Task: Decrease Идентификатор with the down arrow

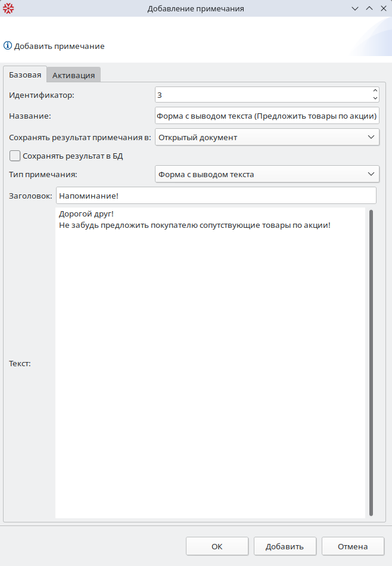Action: click(375, 98)
